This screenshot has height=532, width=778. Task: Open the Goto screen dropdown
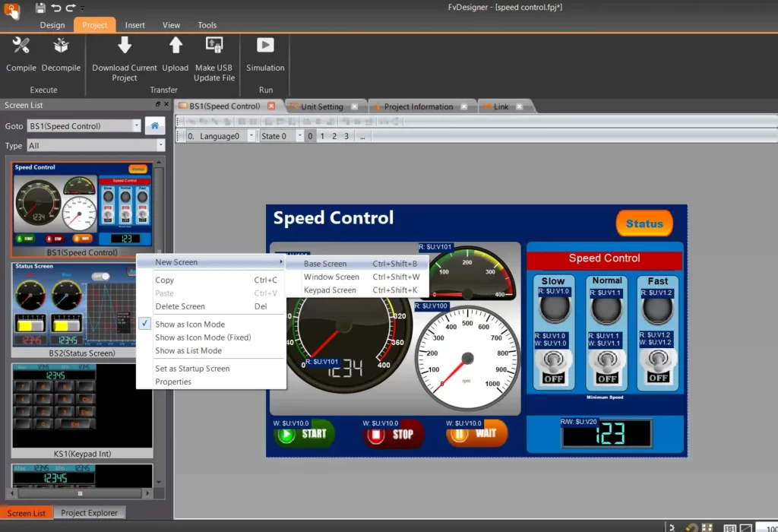pyautogui.click(x=137, y=126)
